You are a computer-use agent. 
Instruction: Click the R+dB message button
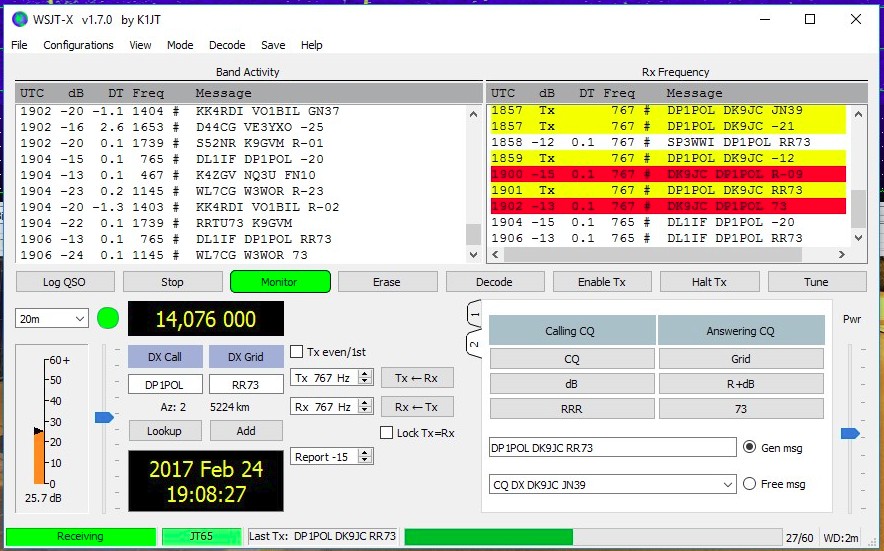point(741,384)
